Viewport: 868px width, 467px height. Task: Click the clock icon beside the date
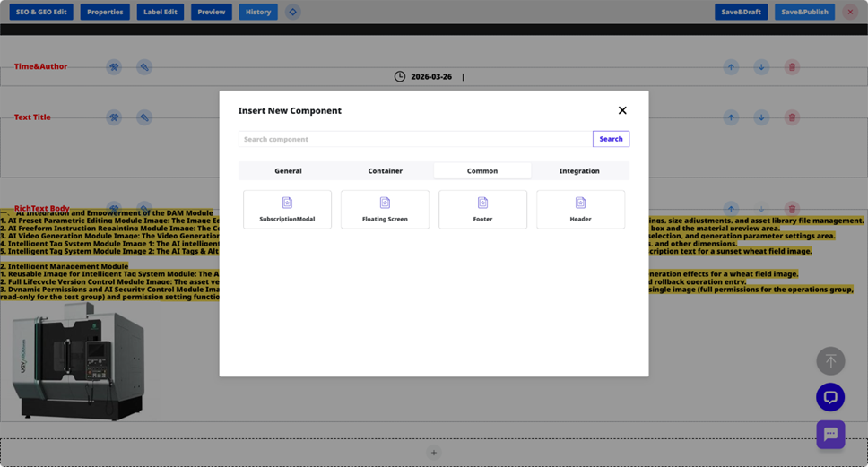tap(400, 76)
